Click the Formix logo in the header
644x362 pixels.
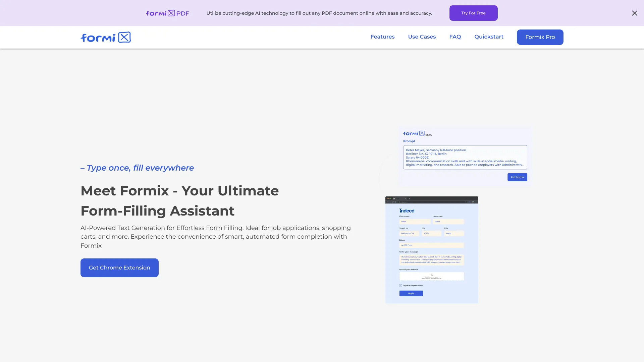105,37
